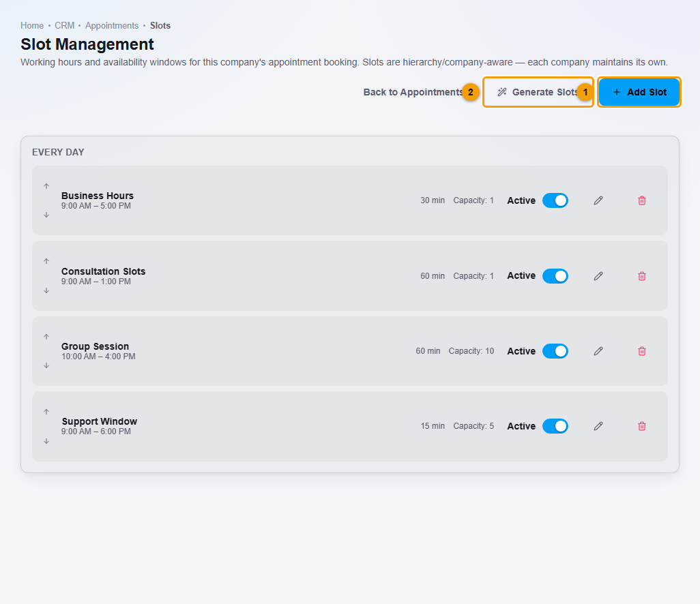Click the 9:00 AM – 1:00 PM time
The image size is (700, 604).
pos(96,282)
